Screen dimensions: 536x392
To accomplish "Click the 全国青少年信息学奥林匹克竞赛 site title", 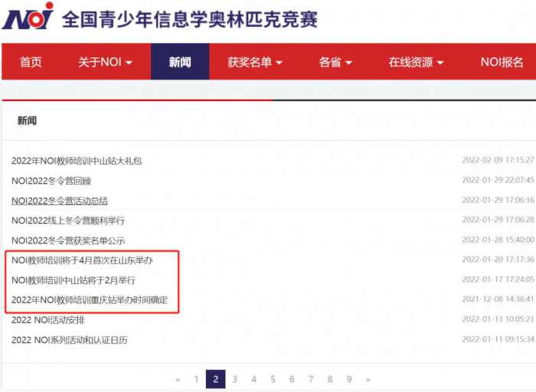I will (190, 19).
